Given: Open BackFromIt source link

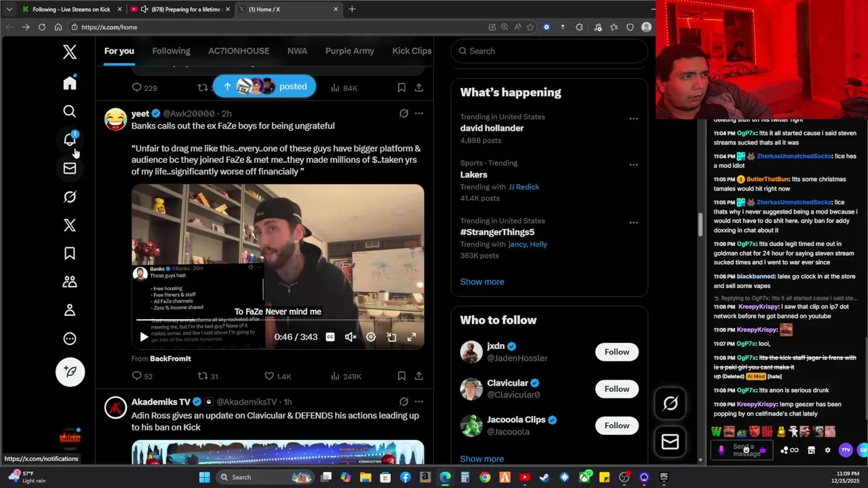Looking at the screenshot, I should click(170, 359).
